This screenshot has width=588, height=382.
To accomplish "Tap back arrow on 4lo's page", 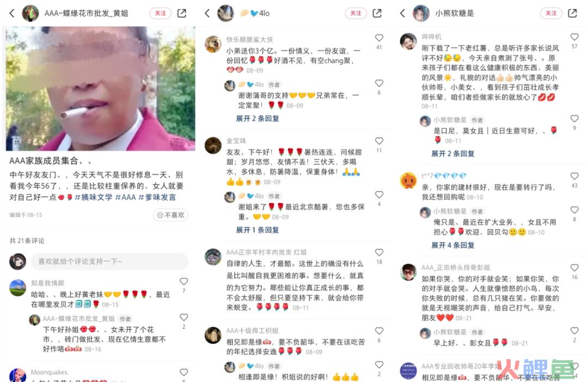I will pos(207,14).
